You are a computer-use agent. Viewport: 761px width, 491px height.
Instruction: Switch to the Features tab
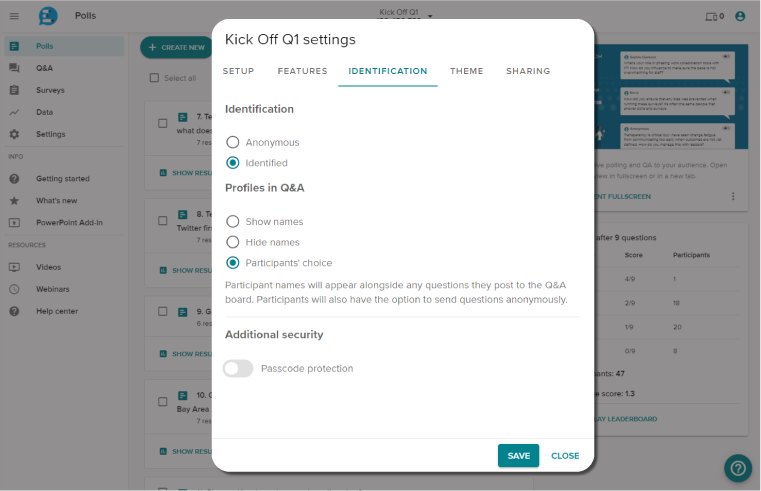point(302,71)
